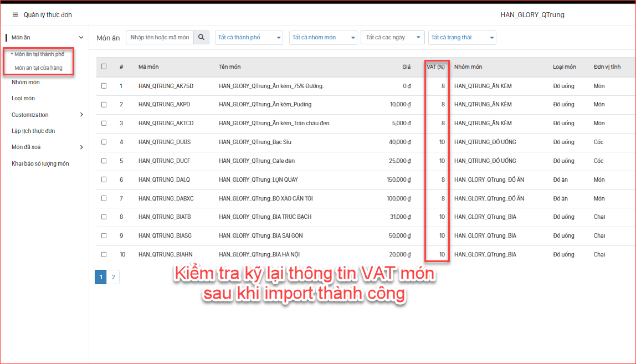
Task: Go to 'Khai báo số lượng món'
Action: click(40, 163)
